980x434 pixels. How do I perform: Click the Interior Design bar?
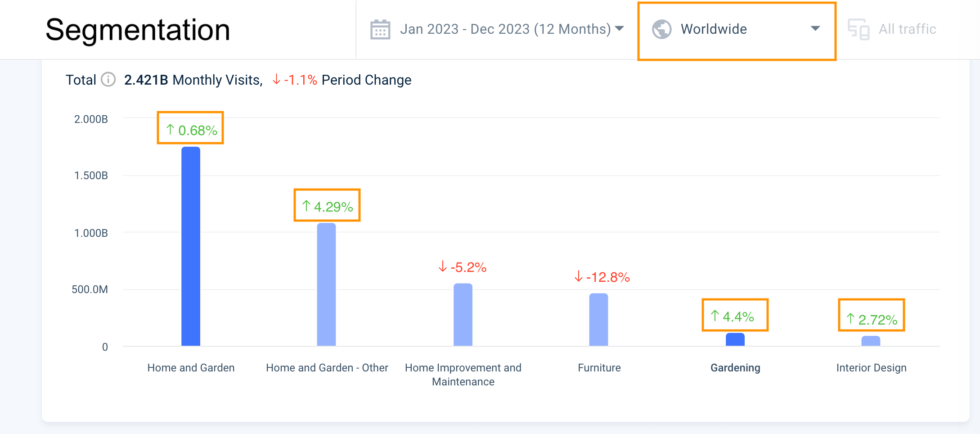[871, 341]
